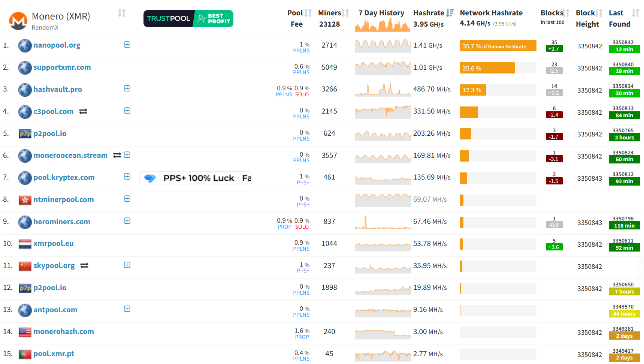The height and width of the screenshot is (364, 644).
Task: Click supportxmr 19 min last found badge
Action: tap(624, 72)
